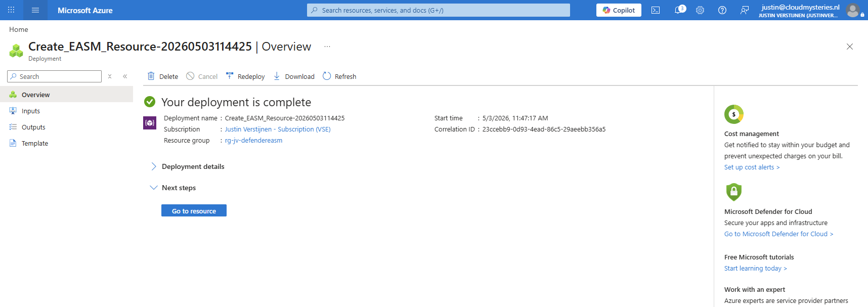Collapse the Next steps section

pos(173,188)
